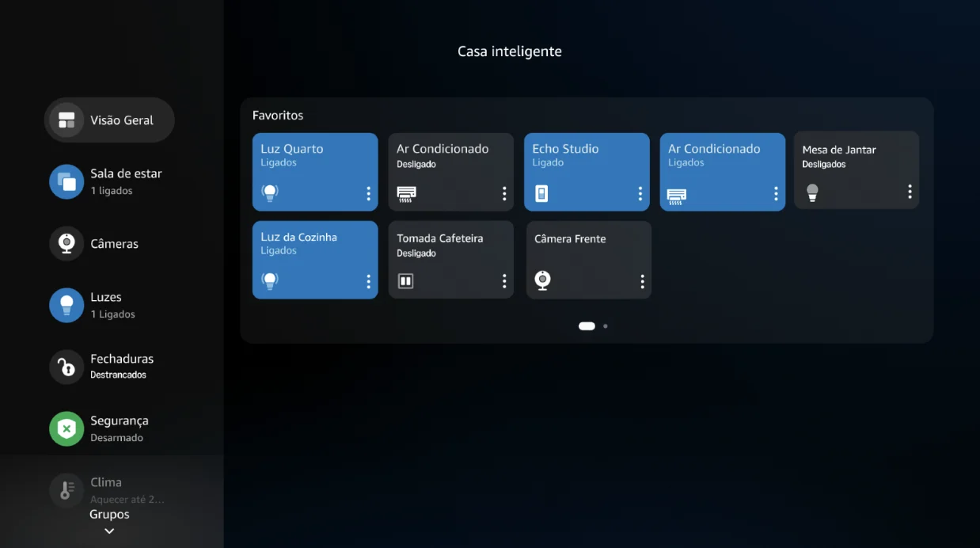The width and height of the screenshot is (980, 548).
Task: Open the Visão Geral overview icon
Action: [66, 120]
